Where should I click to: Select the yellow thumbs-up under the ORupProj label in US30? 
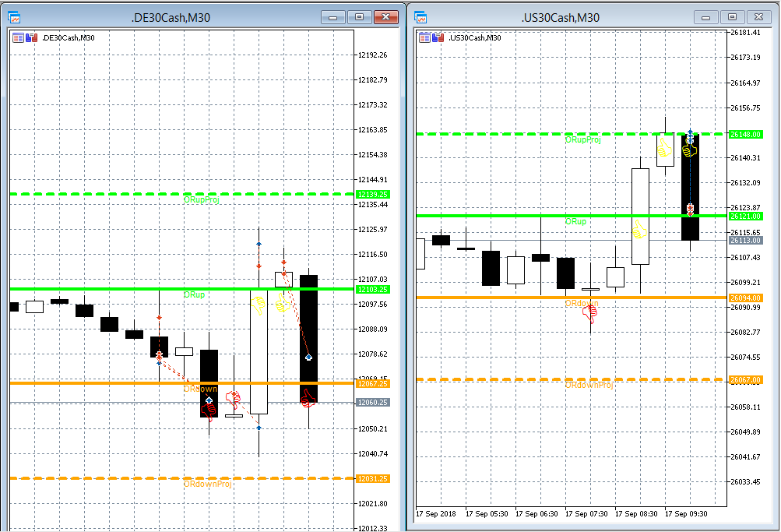click(x=664, y=147)
